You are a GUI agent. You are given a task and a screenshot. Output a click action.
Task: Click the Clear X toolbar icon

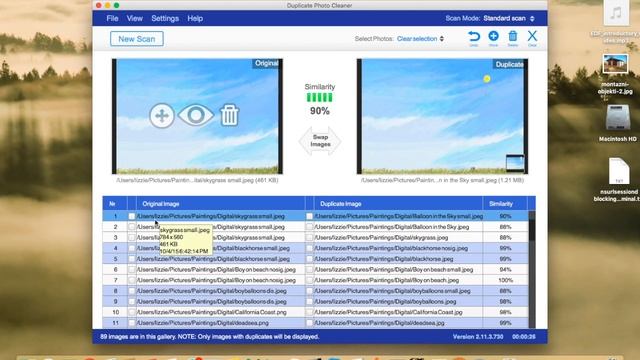[532, 37]
